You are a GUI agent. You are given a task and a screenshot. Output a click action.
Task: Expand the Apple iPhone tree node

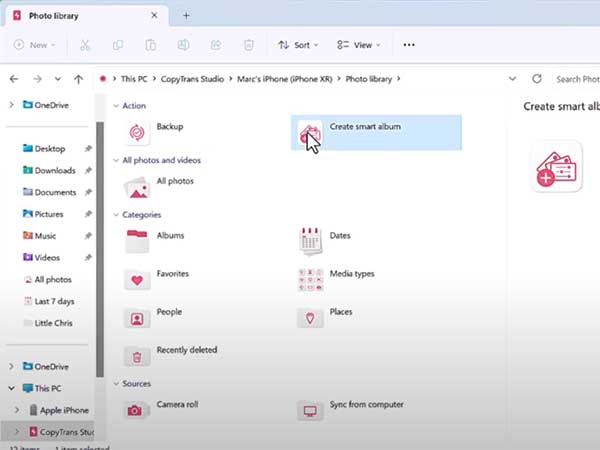coord(16,410)
